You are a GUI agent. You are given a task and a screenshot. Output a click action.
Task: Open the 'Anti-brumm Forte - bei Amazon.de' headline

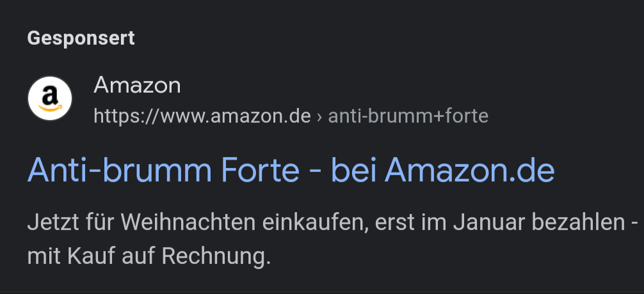click(x=291, y=170)
